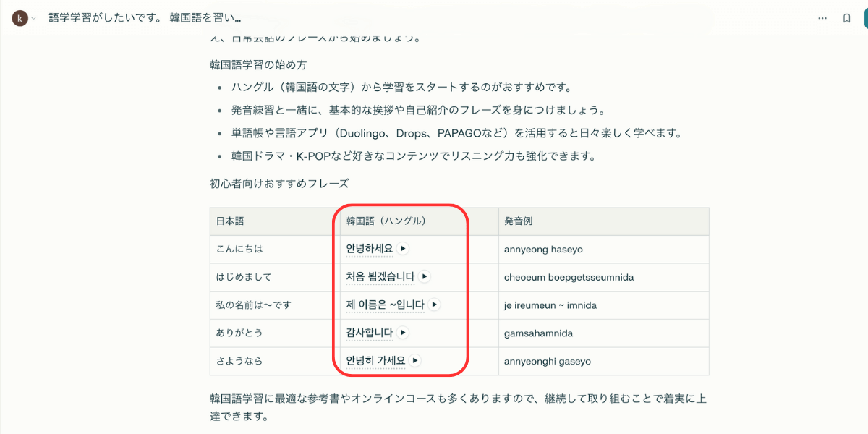The width and height of the screenshot is (868, 434).
Task: Click the teal button at top-right edge
Action: click(863, 18)
